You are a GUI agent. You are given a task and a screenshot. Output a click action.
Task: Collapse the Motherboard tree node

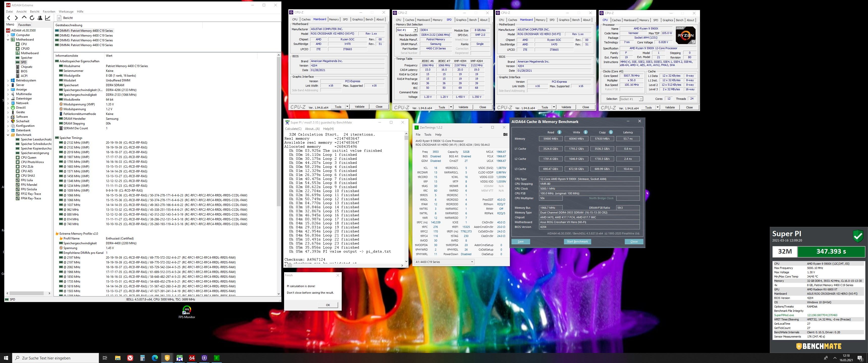click(8, 39)
